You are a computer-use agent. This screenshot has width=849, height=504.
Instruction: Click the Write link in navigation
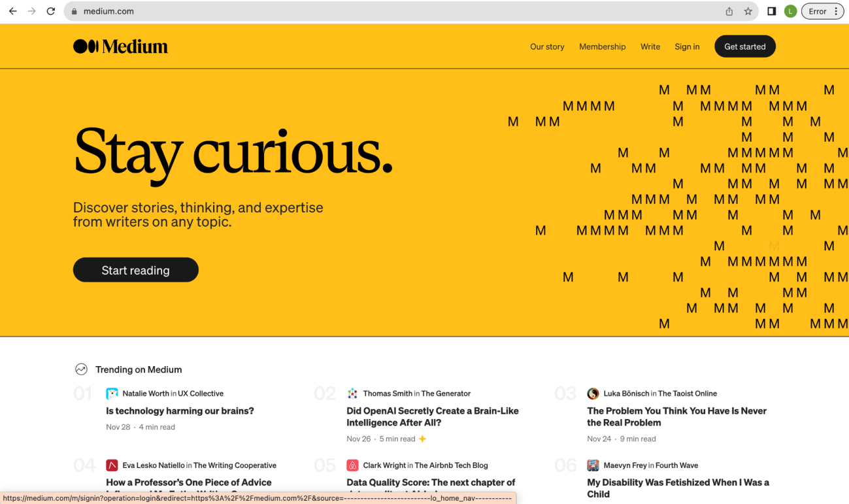[x=650, y=46]
